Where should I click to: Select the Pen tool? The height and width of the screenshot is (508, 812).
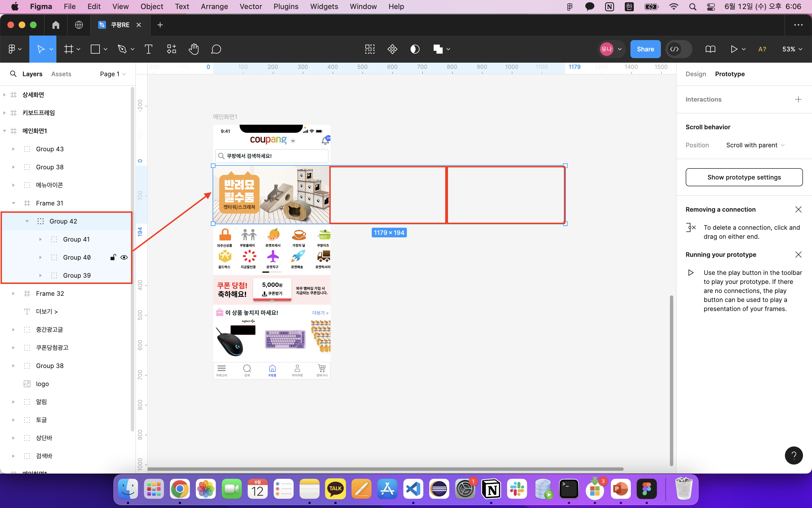pos(122,49)
